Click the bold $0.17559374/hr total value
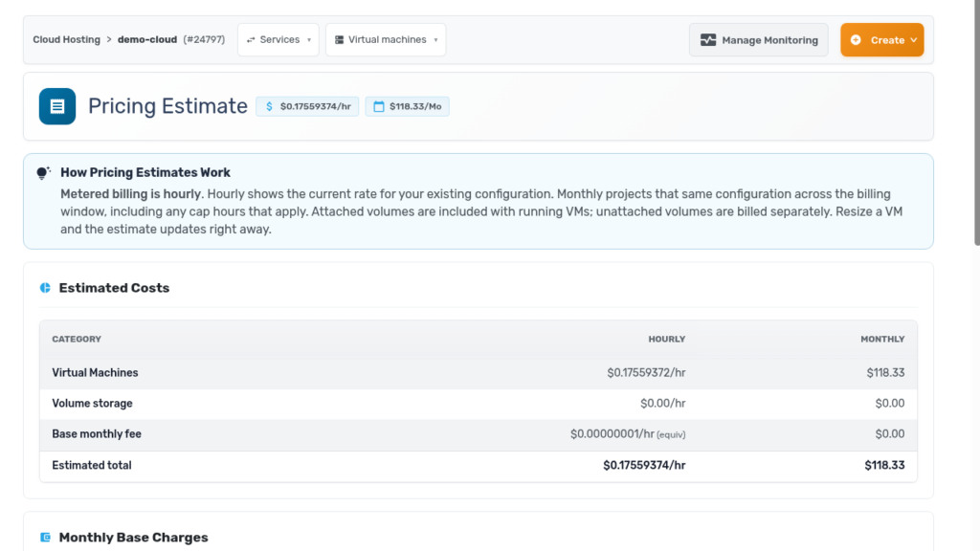Viewport: 980px width, 551px height. pos(644,466)
